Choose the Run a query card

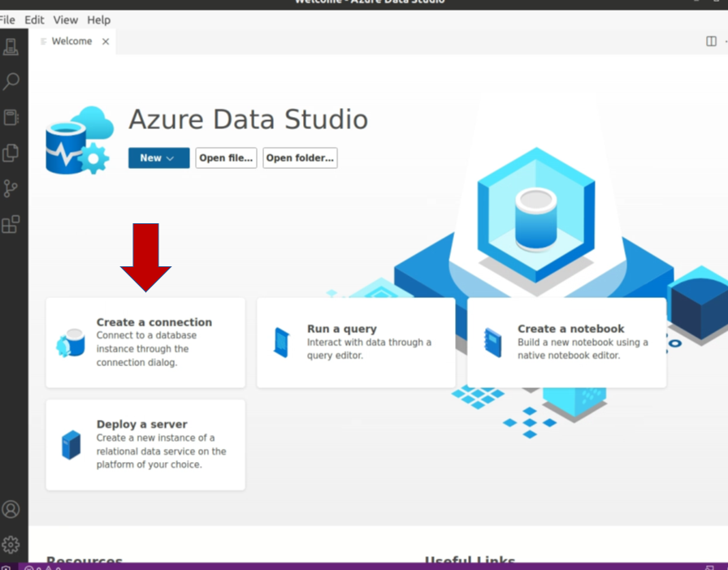(356, 343)
